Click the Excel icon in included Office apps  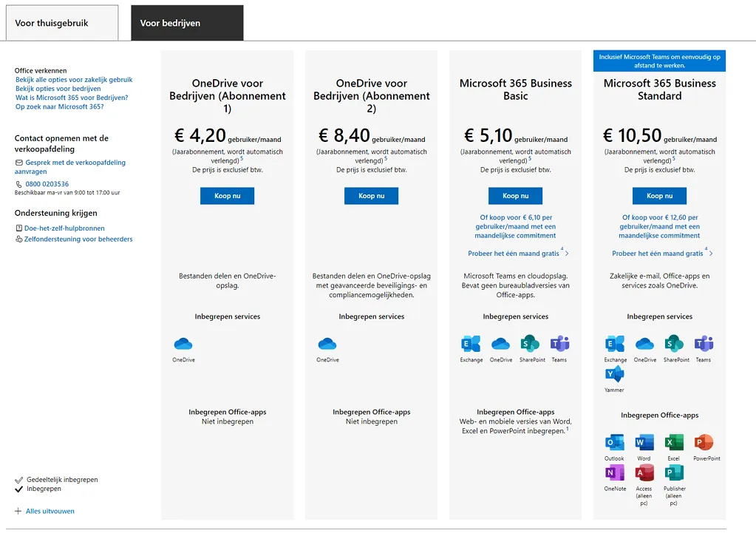672,442
